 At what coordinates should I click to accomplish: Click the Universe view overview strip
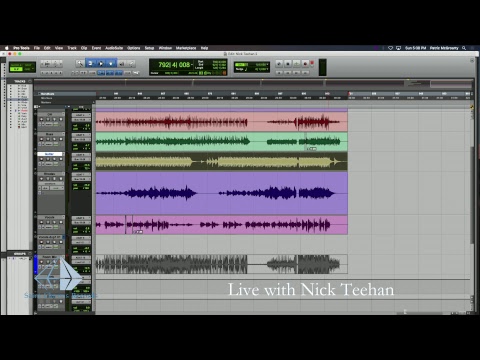pyautogui.click(x=253, y=84)
